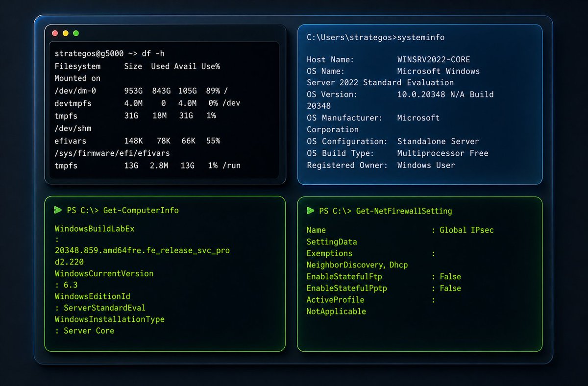This screenshot has width=588, height=386.
Task: Click the prompt arrow icon beside Get-ComputerInfo
Action: [58, 210]
